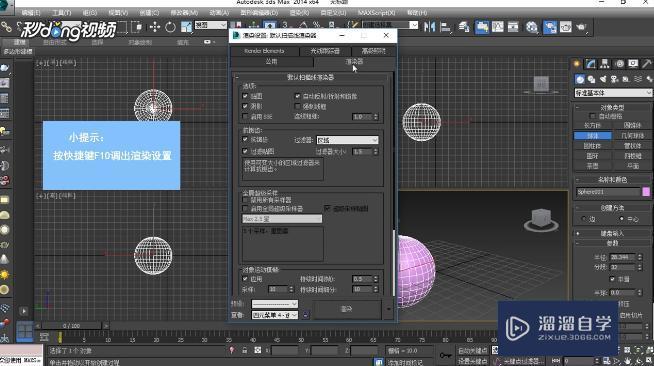Open the 渲染(R) menu
Screen dimensions: 654x366
pos(299,13)
